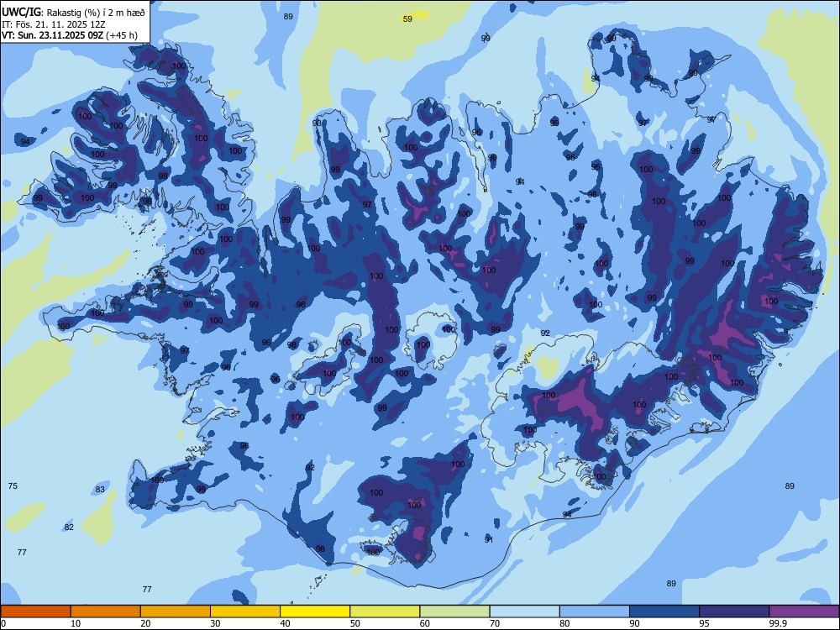Click the '82' humidity value over the sea
840x630 pixels.
pos(69,528)
